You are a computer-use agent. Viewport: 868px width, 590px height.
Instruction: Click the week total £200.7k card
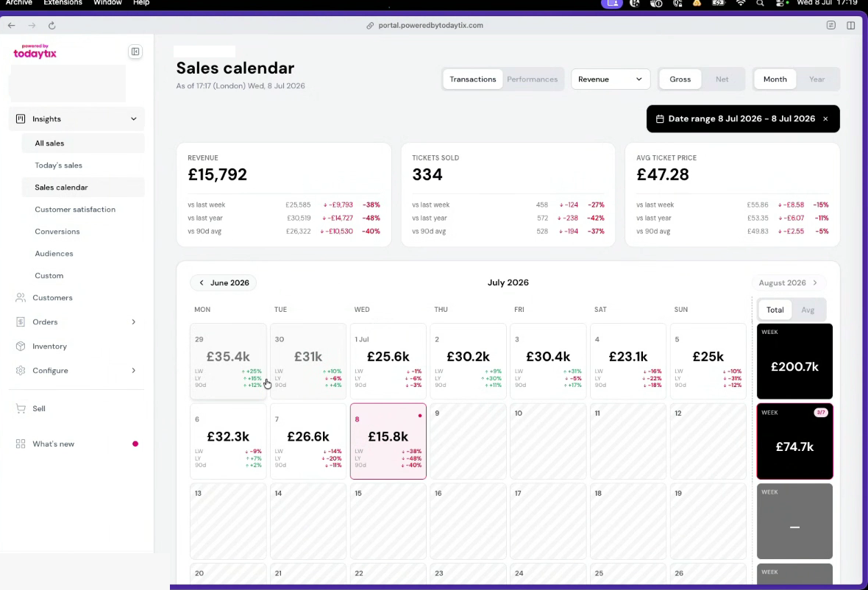coord(794,361)
